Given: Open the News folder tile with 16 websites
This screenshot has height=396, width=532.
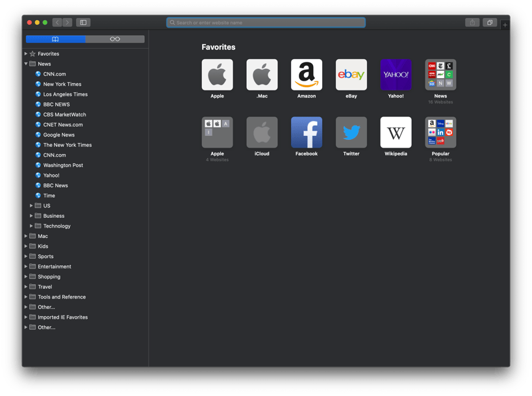Looking at the screenshot, I should 440,75.
